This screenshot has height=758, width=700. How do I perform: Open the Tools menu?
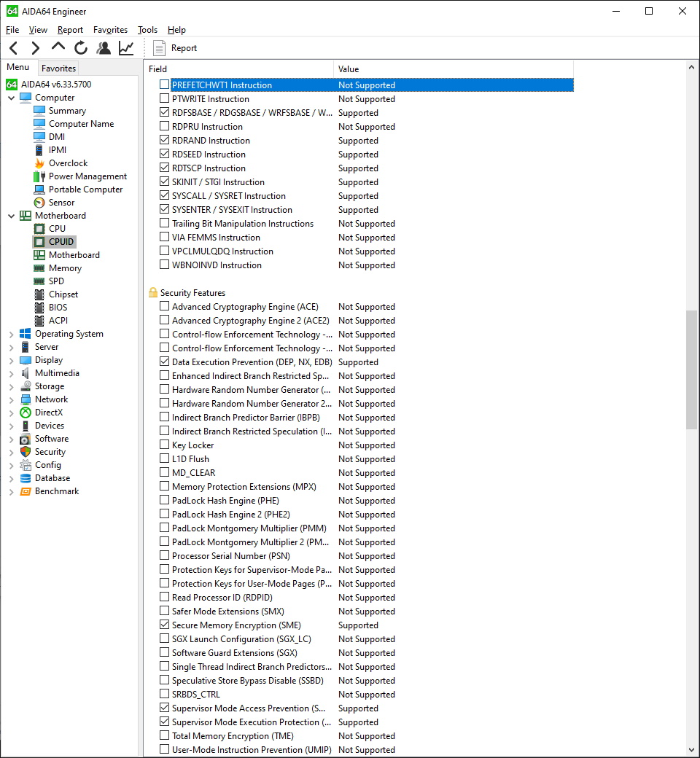[x=147, y=29]
